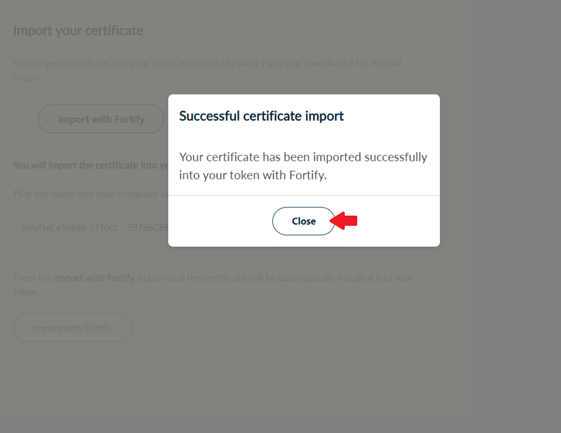
Task: Click the Import your certificate page heading
Action: tap(78, 30)
